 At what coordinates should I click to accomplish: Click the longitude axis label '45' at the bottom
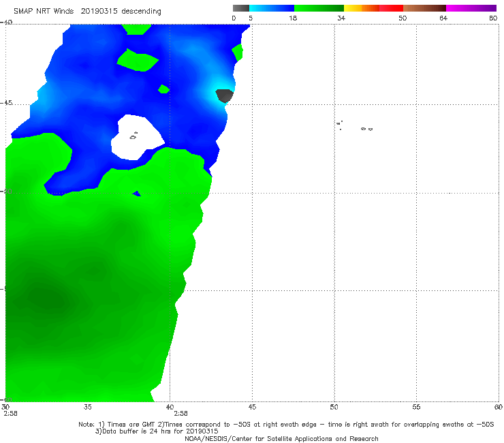[x=252, y=408]
